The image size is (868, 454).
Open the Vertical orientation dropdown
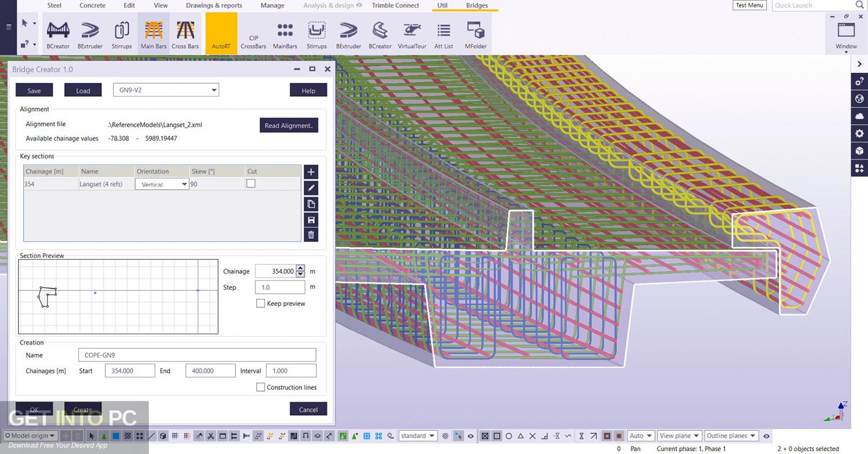(x=162, y=184)
